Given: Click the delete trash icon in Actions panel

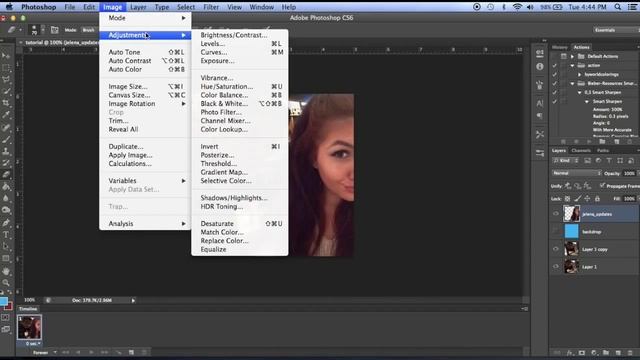Looking at the screenshot, I should click(630, 142).
